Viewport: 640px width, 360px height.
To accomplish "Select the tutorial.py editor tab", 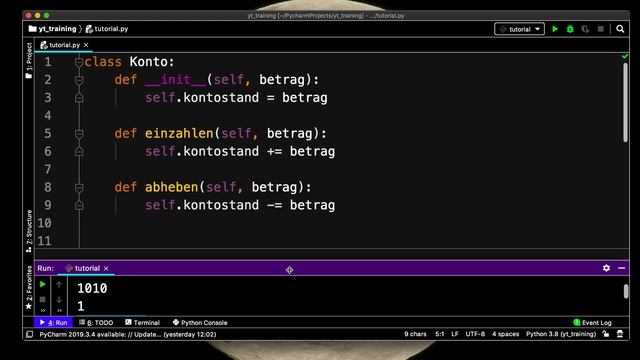I will [x=64, y=45].
